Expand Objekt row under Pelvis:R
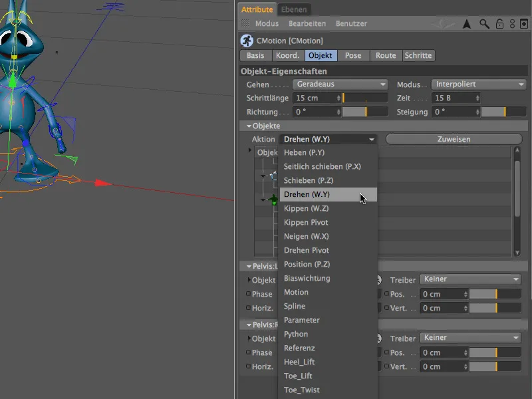 249,338
